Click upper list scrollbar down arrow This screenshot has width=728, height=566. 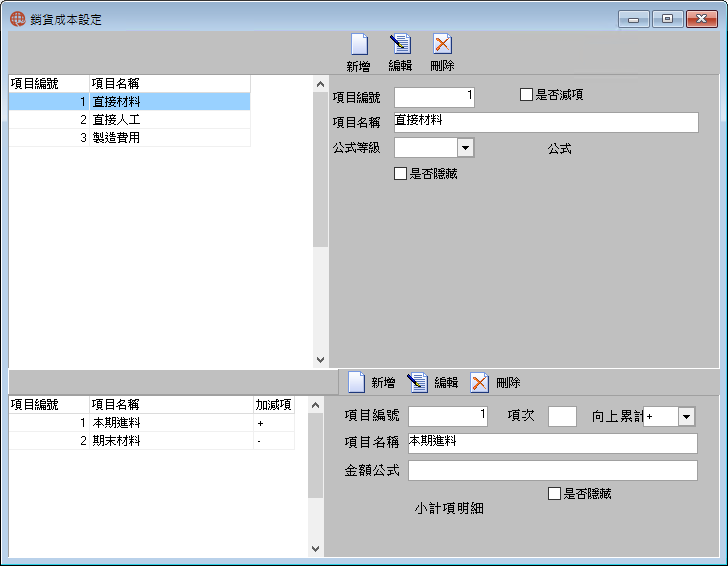click(320, 359)
